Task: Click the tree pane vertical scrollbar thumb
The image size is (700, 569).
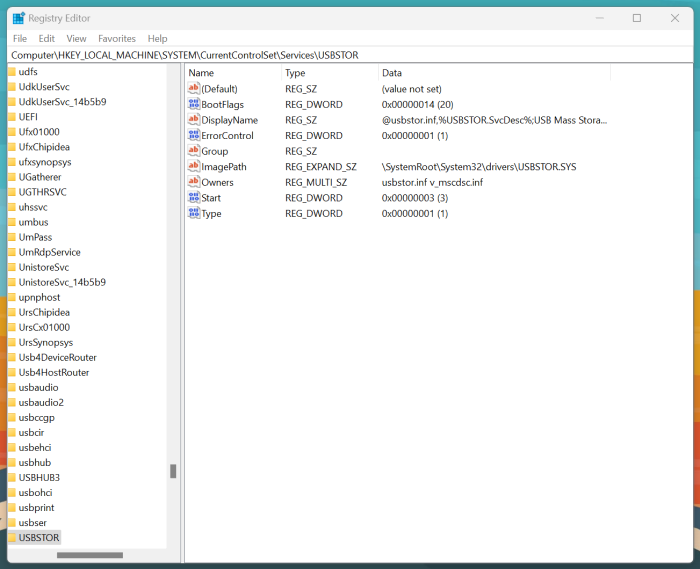Action: pyautogui.click(x=173, y=471)
